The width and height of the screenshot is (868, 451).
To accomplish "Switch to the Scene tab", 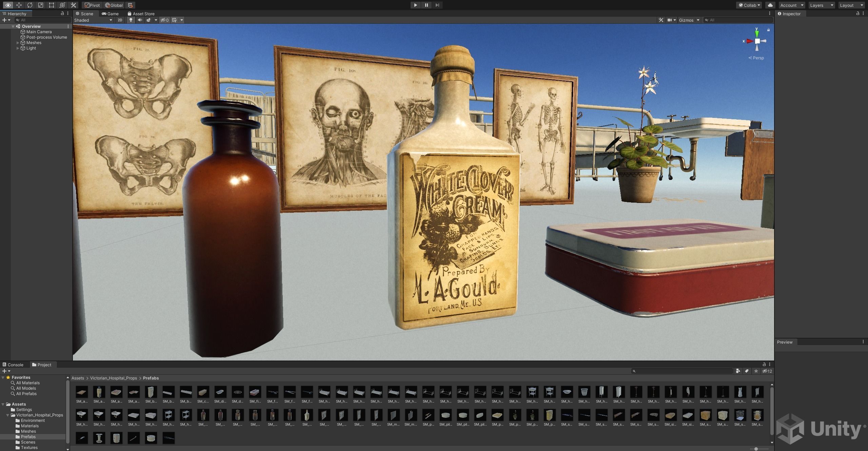I will tap(84, 14).
